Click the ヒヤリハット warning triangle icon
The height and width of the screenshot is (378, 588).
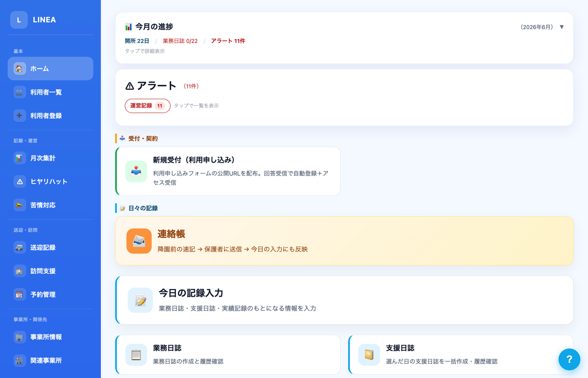tap(19, 181)
